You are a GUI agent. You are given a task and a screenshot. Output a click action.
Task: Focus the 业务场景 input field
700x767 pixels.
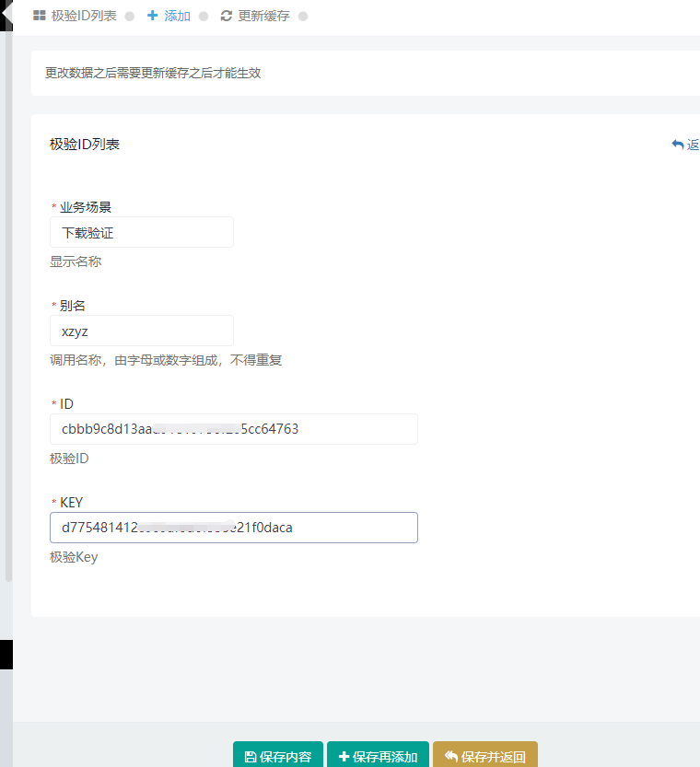(141, 232)
